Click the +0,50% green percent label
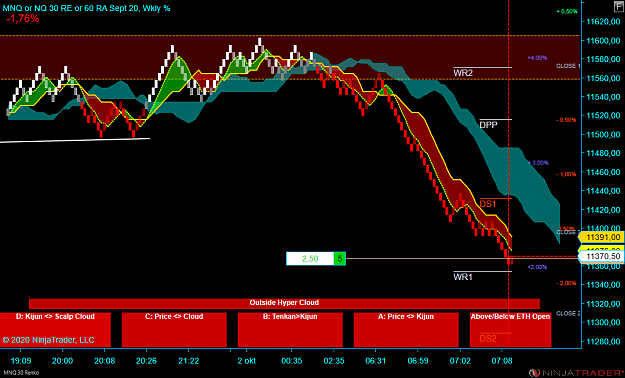The height and width of the screenshot is (378, 625). tap(567, 11)
